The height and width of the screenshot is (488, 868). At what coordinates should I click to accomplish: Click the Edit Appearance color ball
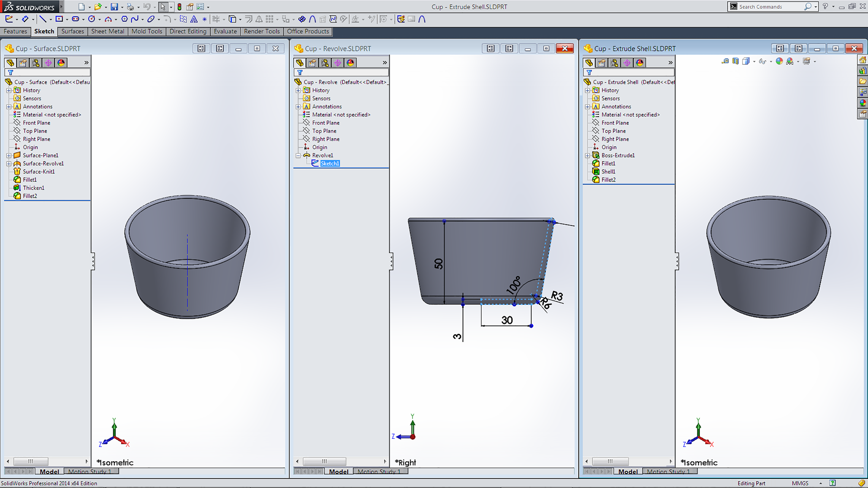click(x=779, y=61)
